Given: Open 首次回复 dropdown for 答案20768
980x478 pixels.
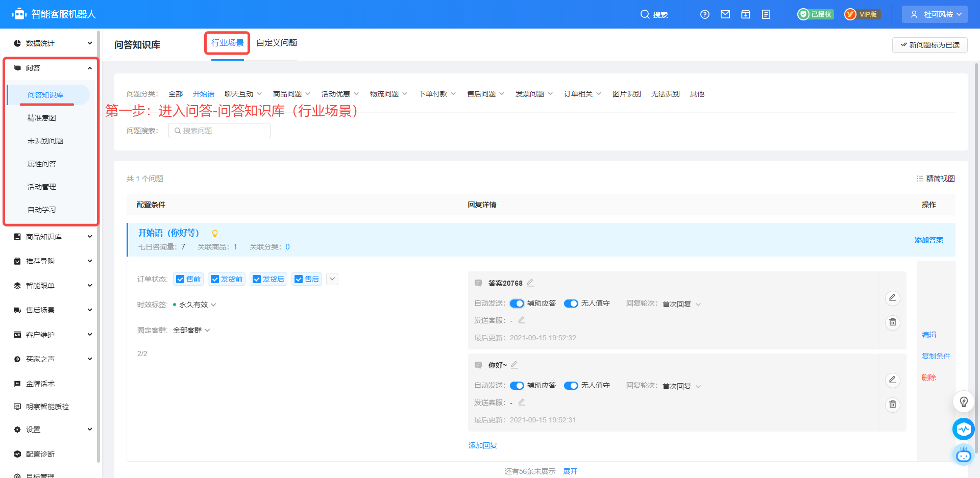Looking at the screenshot, I should pos(682,304).
